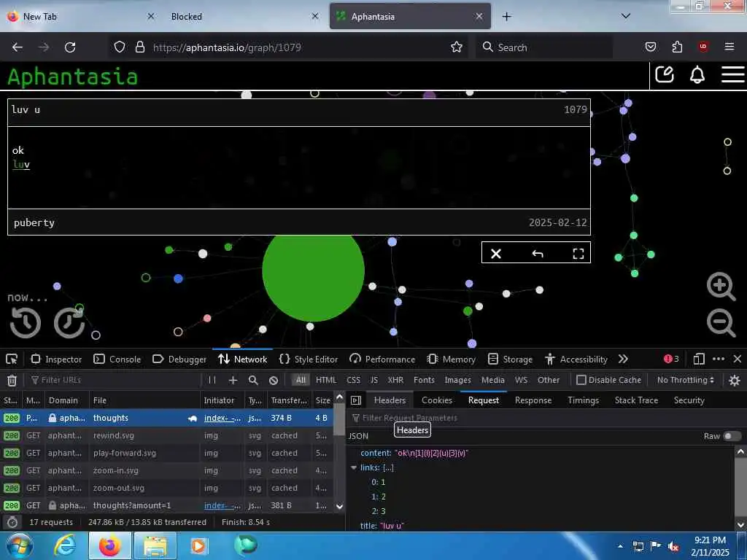This screenshot has width=747, height=560.
Task: Click the rewind time icon
Action: pyautogui.click(x=26, y=322)
